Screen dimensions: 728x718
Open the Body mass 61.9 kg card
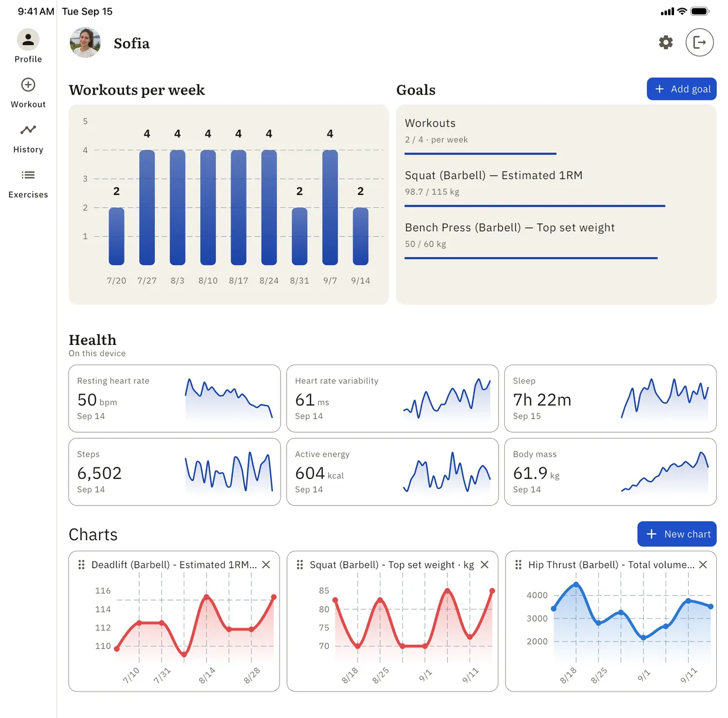(x=611, y=472)
